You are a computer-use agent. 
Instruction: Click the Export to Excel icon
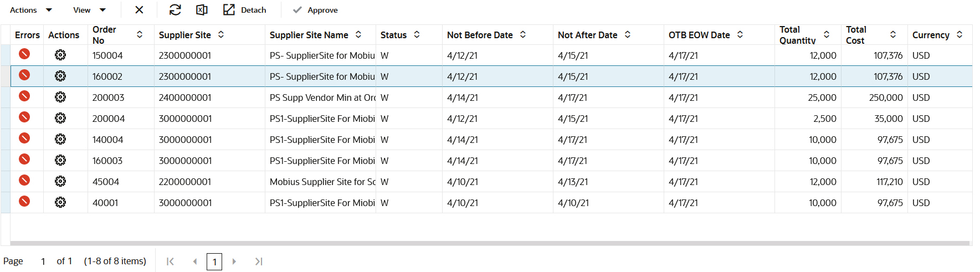(202, 10)
